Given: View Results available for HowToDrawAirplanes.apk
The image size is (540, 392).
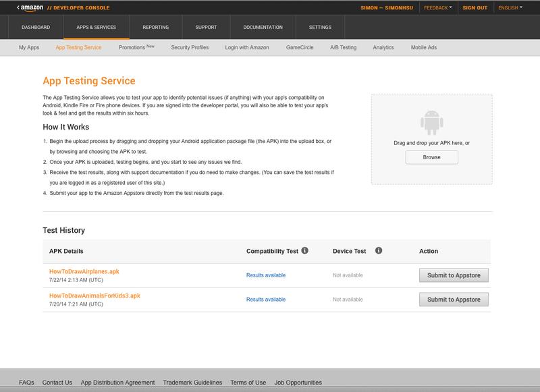Looking at the screenshot, I should click(x=266, y=275).
